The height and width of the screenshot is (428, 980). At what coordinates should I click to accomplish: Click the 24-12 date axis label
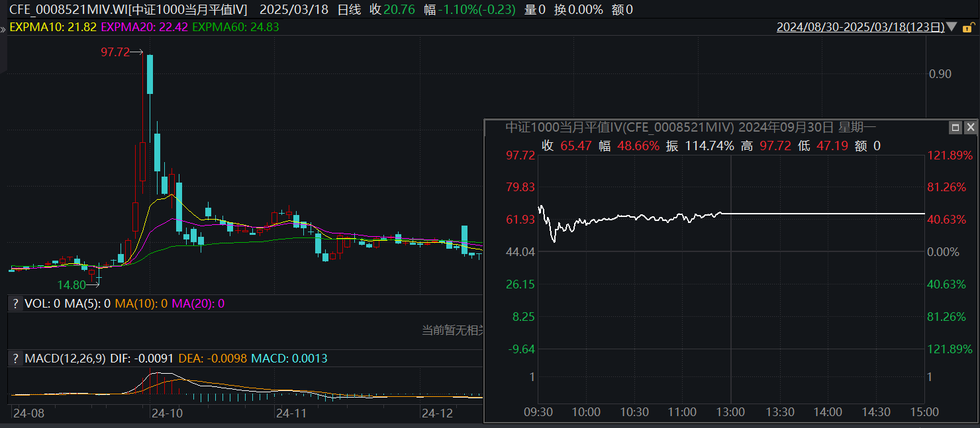[437, 413]
